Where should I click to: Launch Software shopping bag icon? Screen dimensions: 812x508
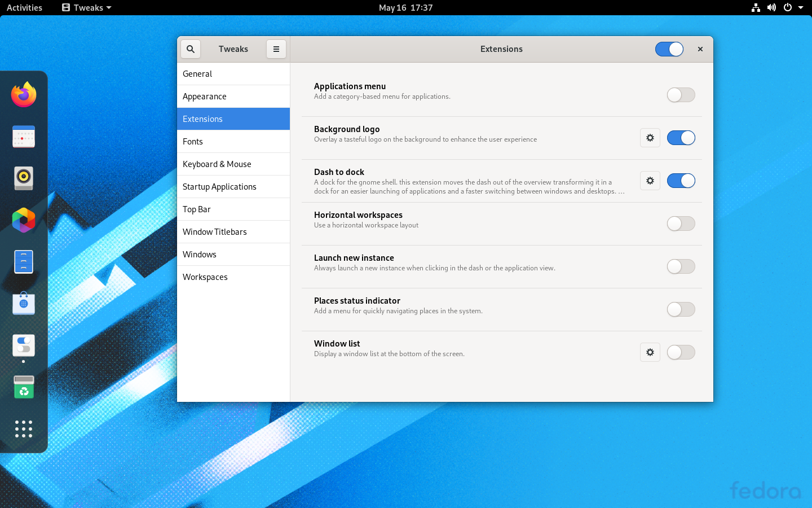24,303
